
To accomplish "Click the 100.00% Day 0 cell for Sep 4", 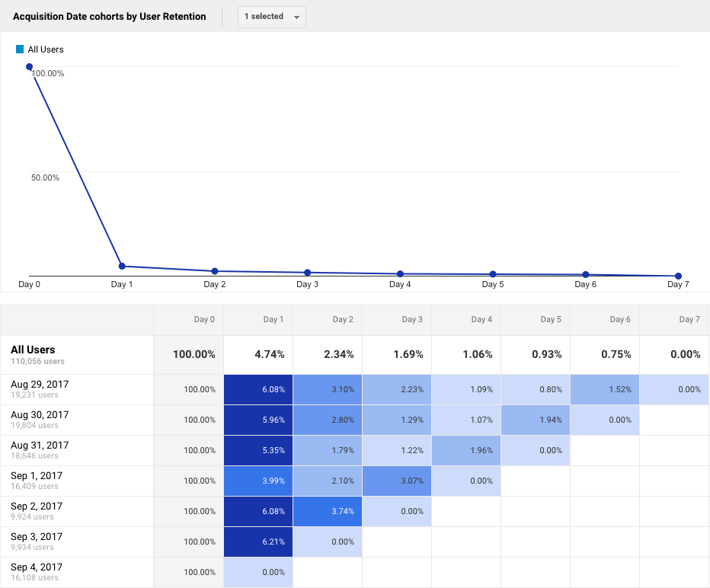I will click(188, 572).
